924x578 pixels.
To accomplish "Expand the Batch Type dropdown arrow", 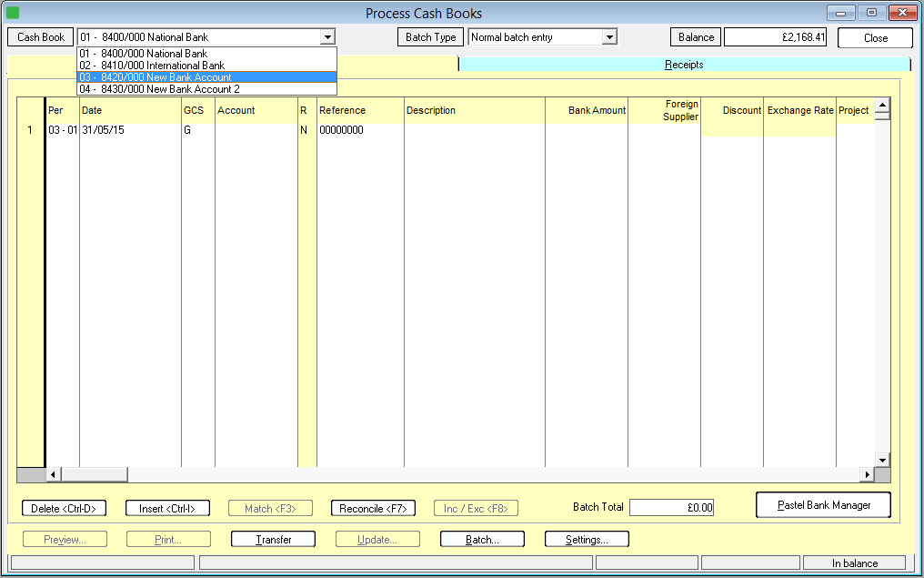I will click(x=609, y=37).
